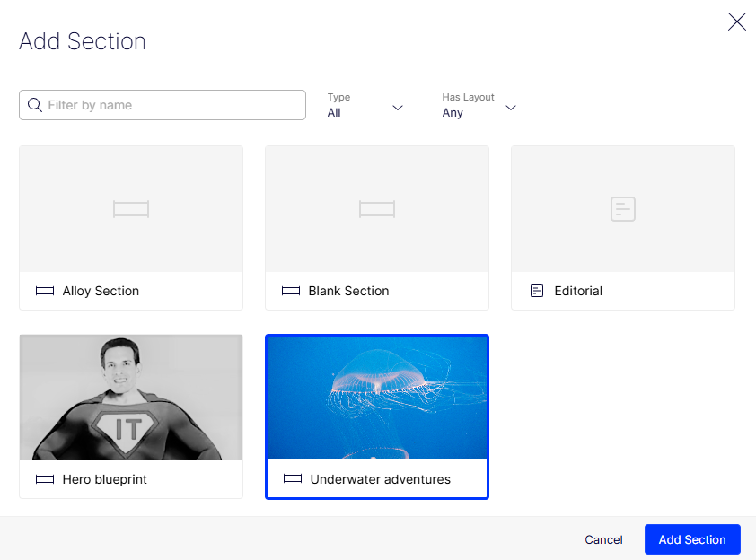Click the section icon beside Underwater adventures
Screen dimensions: 756x560
[x=293, y=478]
